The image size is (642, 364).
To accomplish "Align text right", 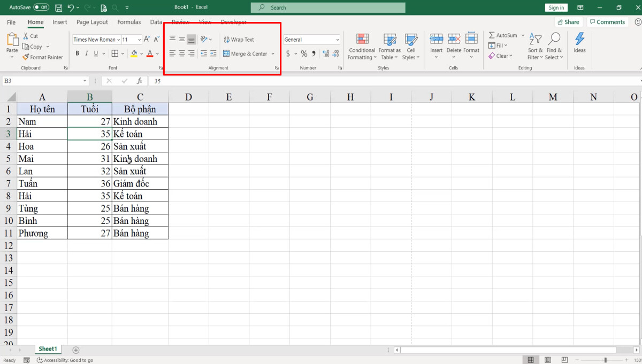I will pos(191,53).
